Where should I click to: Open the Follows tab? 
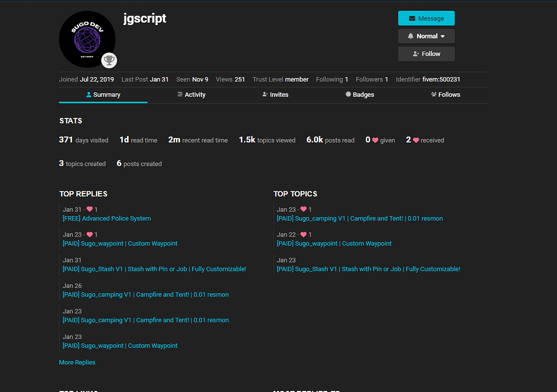(x=445, y=95)
